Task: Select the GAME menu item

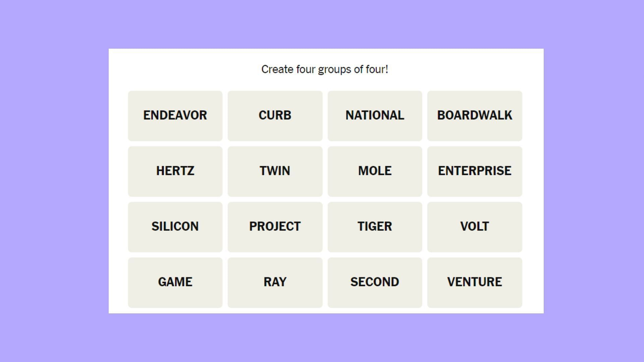Action: click(175, 281)
